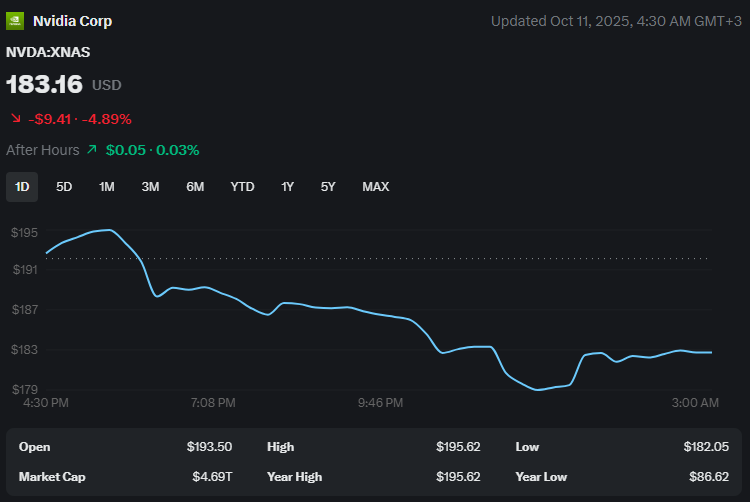Click the Open value $193.50
Image resolution: width=750 pixels, height=502 pixels.
[210, 447]
